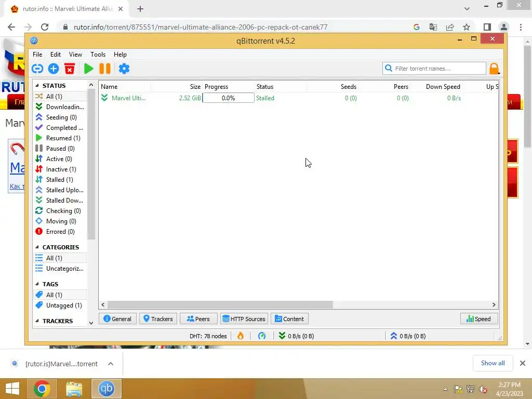Select the Downloading status filter
Image resolution: width=532 pixels, height=399 pixels.
60,107
